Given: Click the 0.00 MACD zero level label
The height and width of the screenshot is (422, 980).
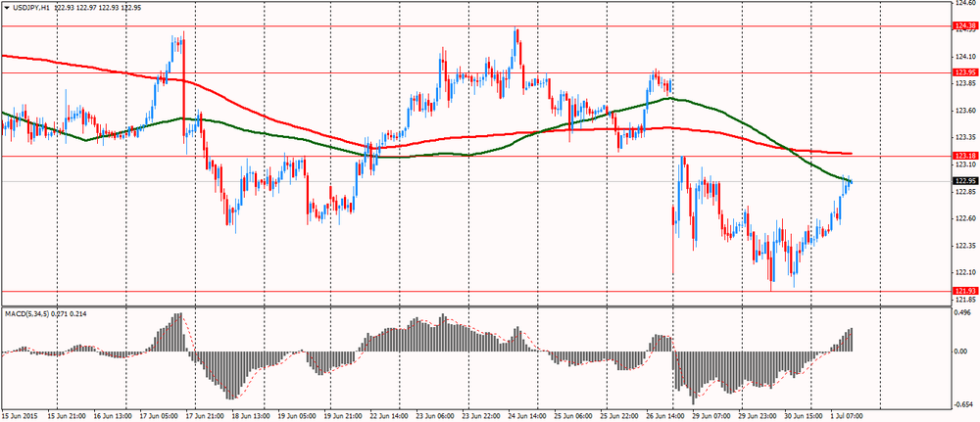Looking at the screenshot, I should point(962,352).
